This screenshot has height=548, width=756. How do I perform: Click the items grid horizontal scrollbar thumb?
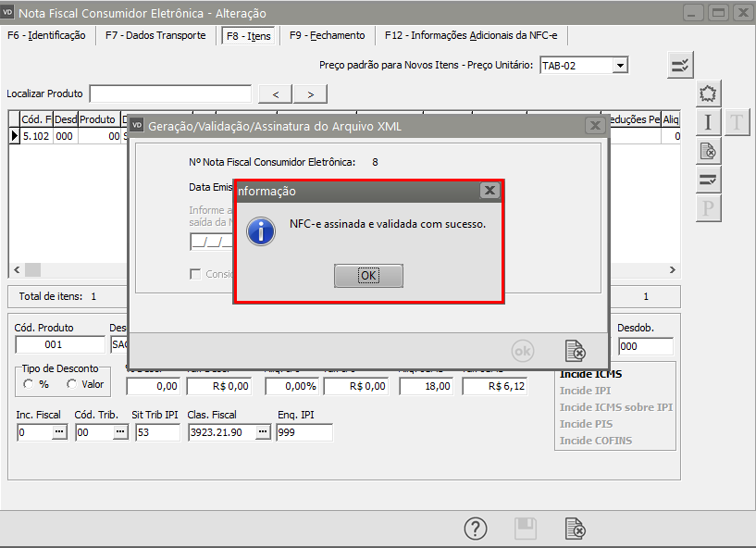(32, 269)
